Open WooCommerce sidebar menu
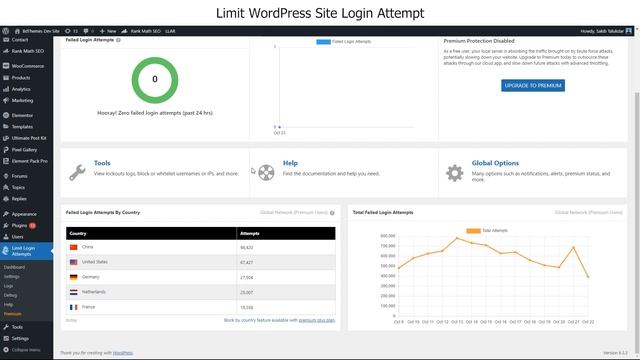This screenshot has width=640, height=360. 27,66
